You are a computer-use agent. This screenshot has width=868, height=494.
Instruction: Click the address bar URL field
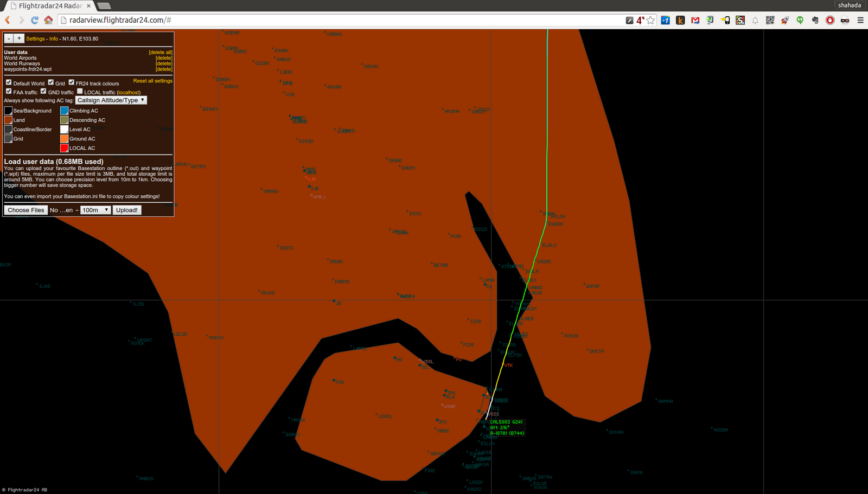click(x=342, y=20)
